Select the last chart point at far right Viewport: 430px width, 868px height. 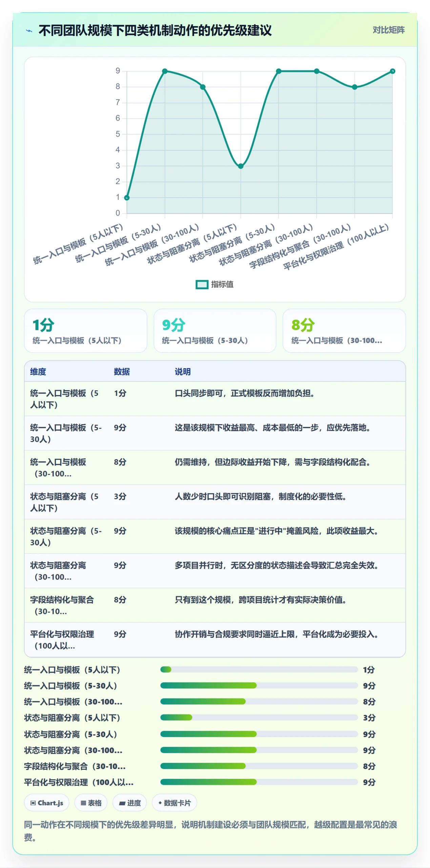tap(392, 71)
